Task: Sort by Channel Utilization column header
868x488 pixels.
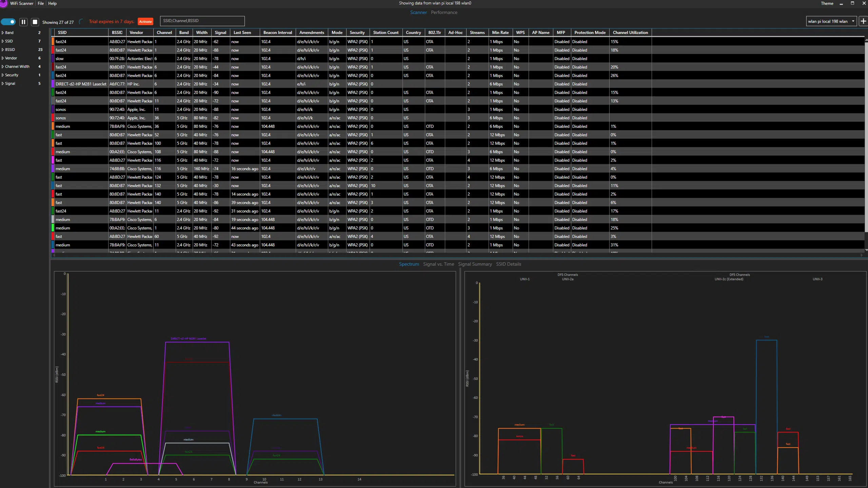Action: (630, 33)
